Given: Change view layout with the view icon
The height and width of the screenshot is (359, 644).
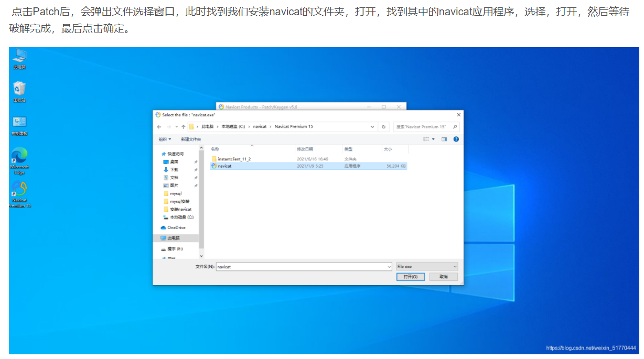Looking at the screenshot, I should point(426,139).
